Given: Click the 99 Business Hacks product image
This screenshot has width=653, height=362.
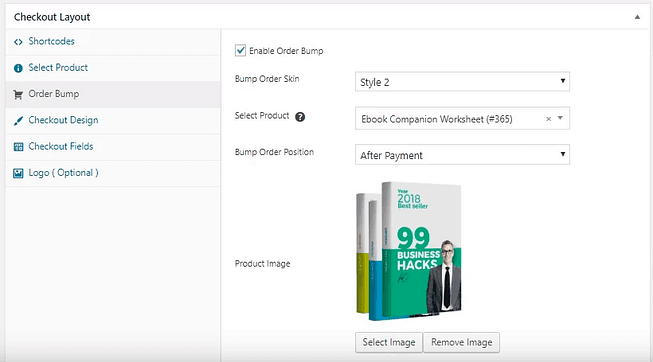Looking at the screenshot, I should tap(409, 251).
